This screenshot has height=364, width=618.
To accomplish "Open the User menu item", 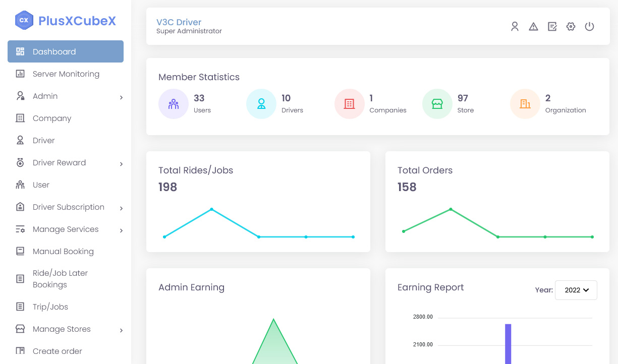I will click(x=66, y=185).
